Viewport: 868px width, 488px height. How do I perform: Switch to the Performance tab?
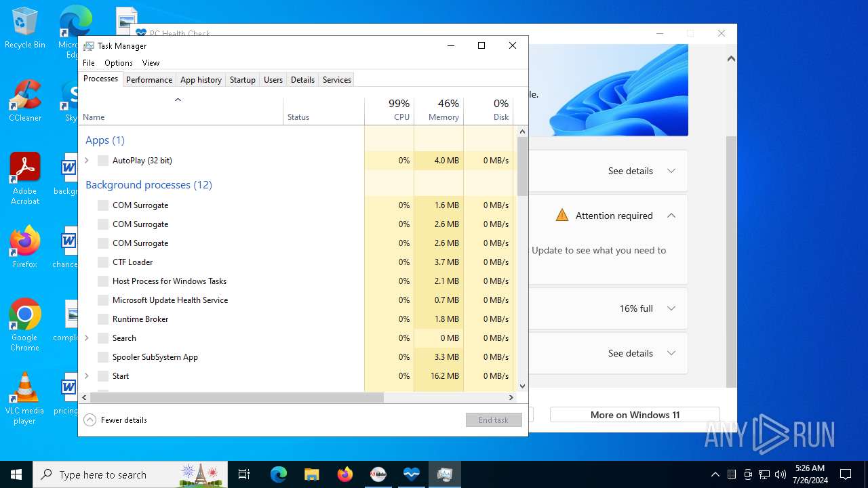[149, 80]
